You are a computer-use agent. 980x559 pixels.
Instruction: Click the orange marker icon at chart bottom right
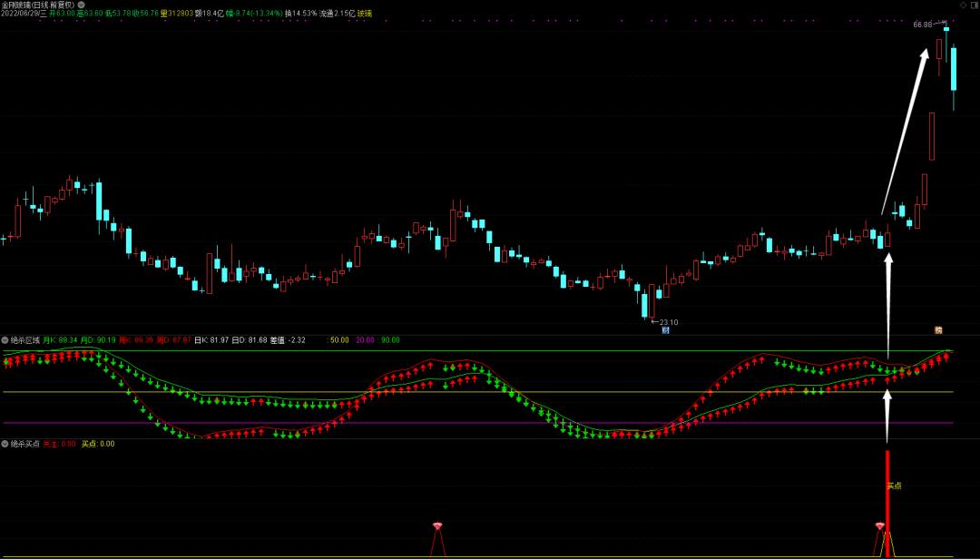(939, 330)
